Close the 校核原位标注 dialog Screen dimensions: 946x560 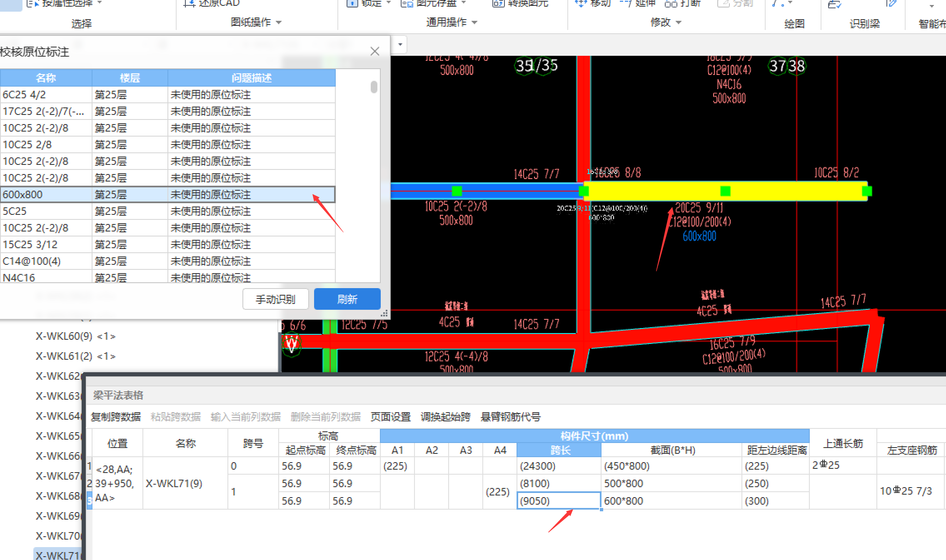coord(375,51)
